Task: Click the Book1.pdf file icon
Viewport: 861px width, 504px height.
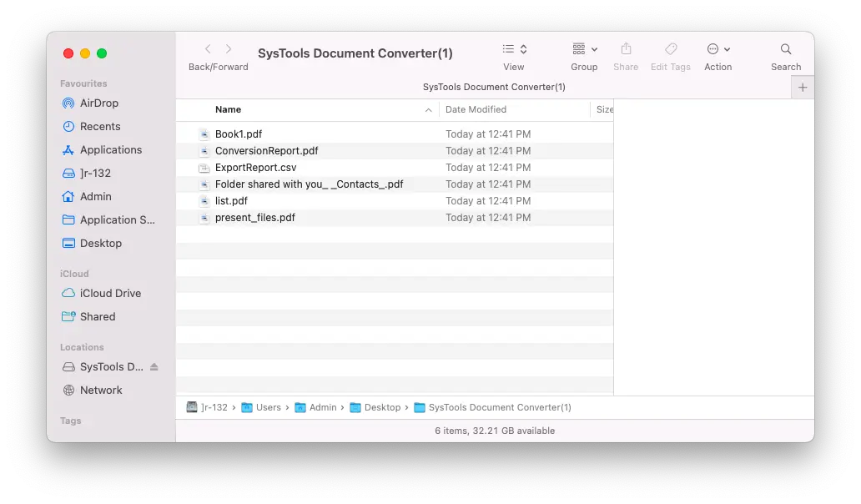Action: pyautogui.click(x=204, y=134)
